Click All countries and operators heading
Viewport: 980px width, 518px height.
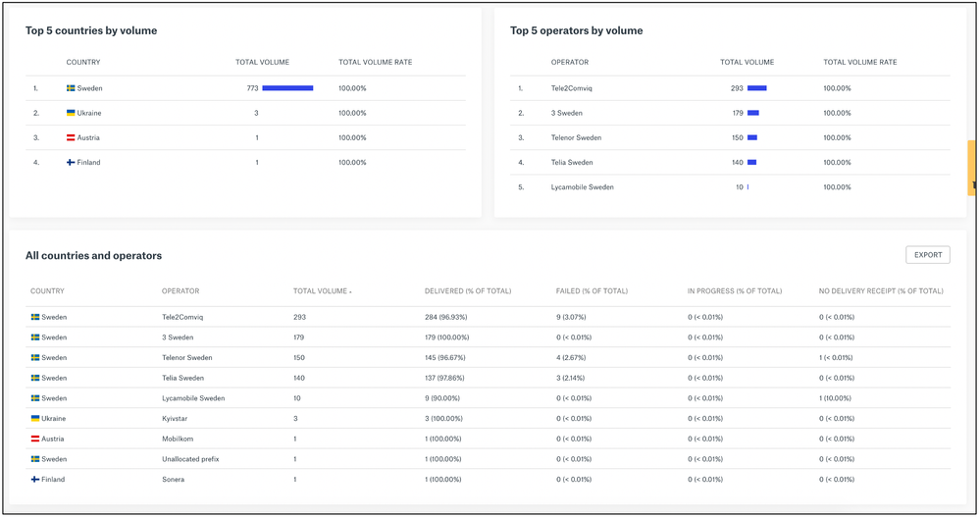94,255
